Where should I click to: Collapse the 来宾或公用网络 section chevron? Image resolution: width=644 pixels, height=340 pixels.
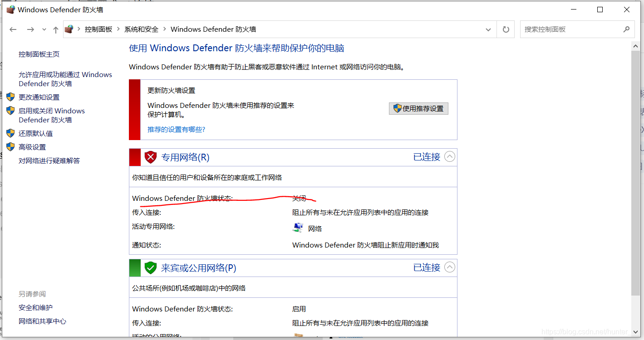point(449,267)
